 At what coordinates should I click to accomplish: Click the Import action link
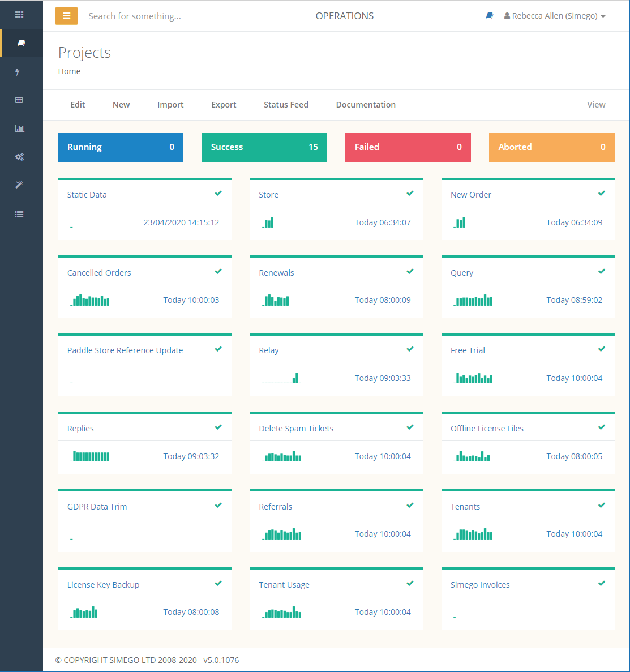[170, 105]
